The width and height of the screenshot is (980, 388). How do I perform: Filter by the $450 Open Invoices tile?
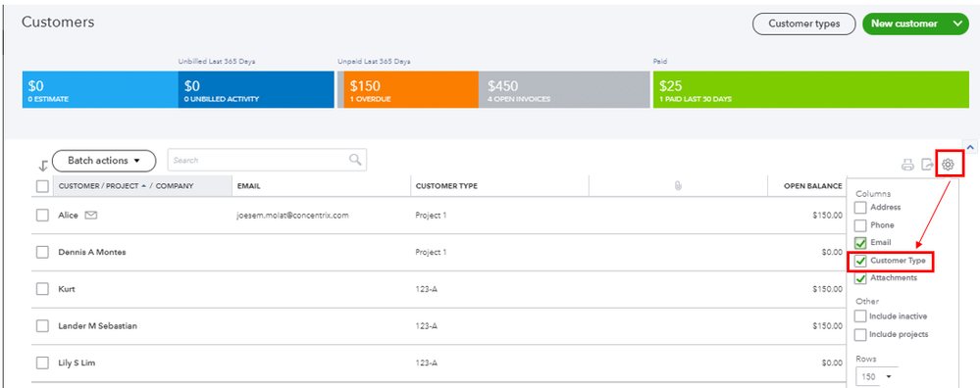(564, 90)
